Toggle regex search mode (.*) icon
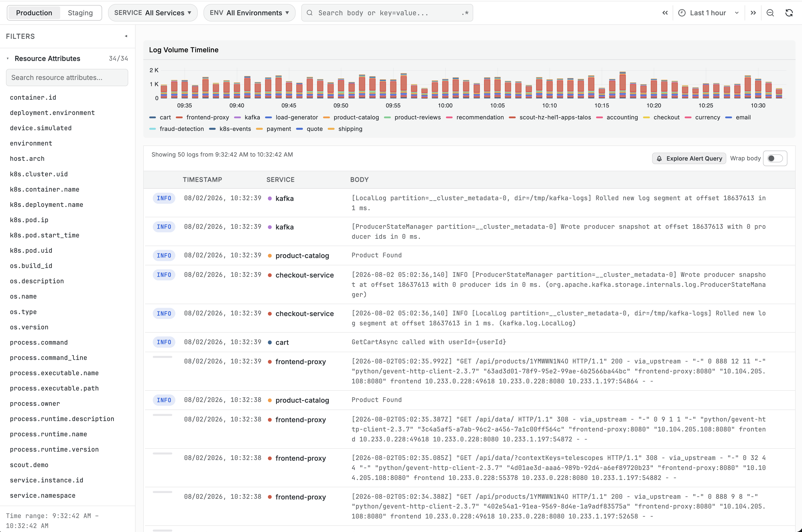The height and width of the screenshot is (532, 802). click(465, 13)
